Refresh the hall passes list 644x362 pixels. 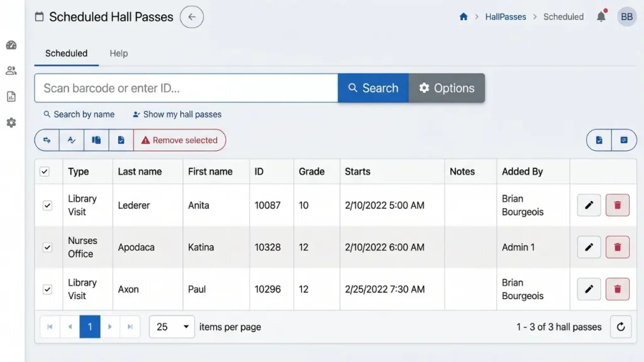click(x=621, y=327)
